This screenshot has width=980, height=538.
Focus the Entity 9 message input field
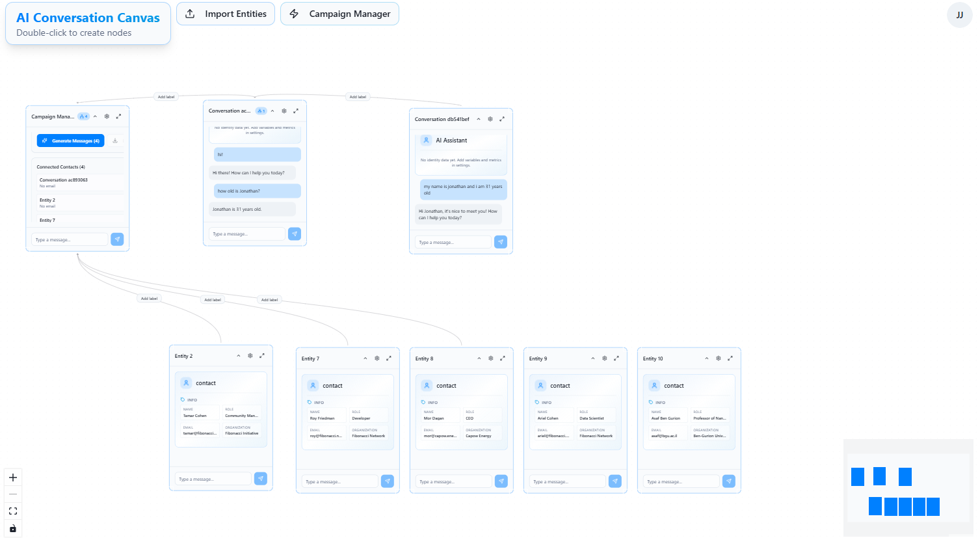pyautogui.click(x=568, y=481)
